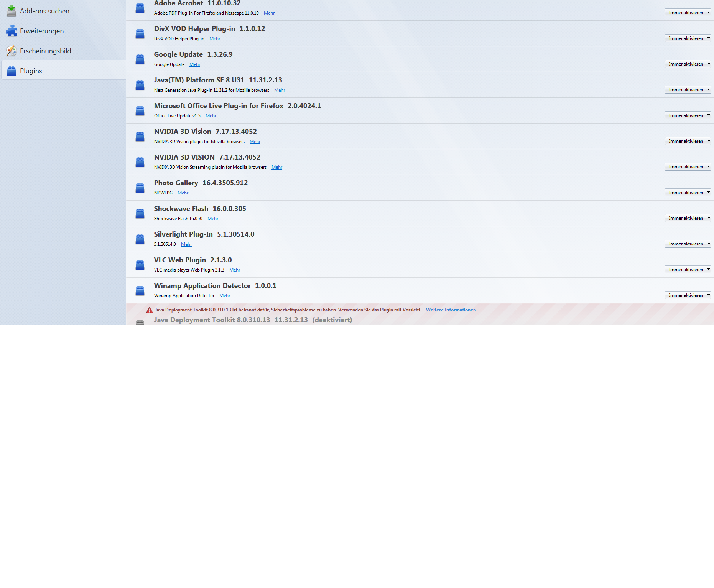Click the Winamp Application Detector plugin icon
The height and width of the screenshot is (588, 714).
140,291
